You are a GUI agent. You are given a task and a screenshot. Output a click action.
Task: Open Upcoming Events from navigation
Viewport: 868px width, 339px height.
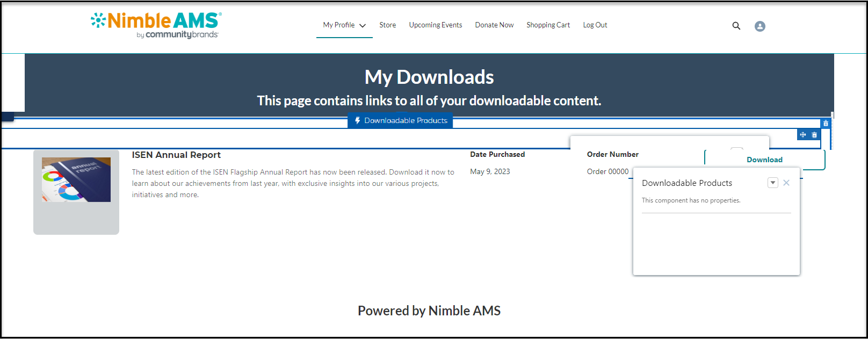point(435,25)
